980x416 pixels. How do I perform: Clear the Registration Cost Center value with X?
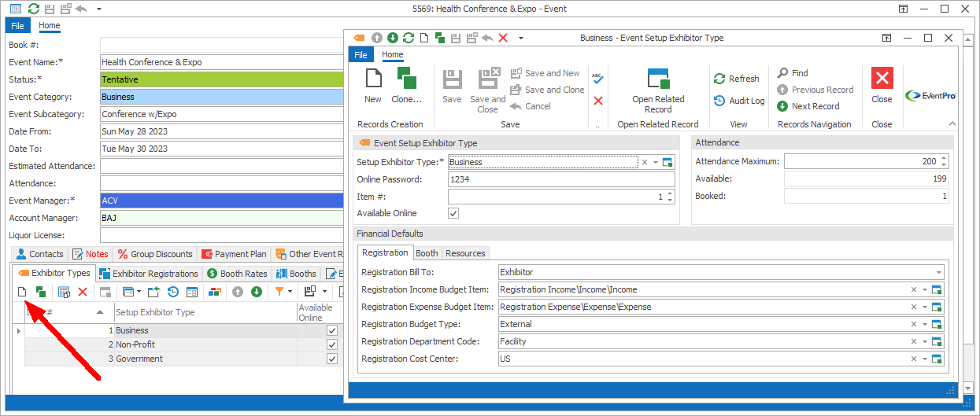[913, 359]
